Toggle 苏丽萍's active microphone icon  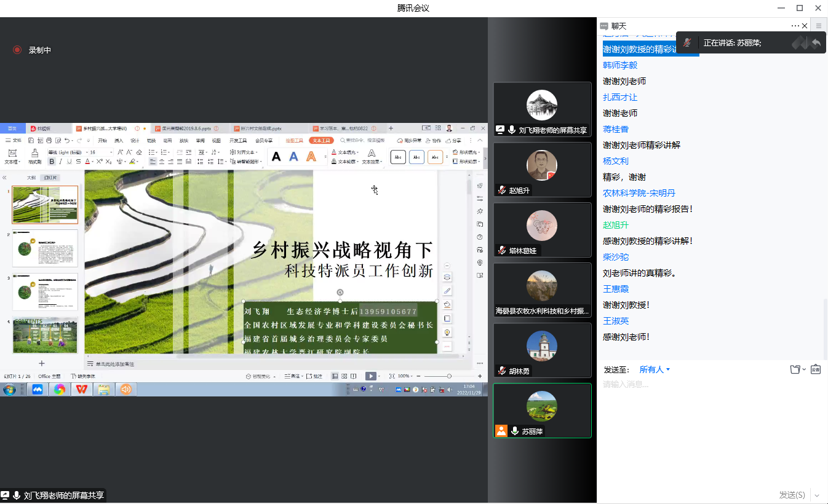pyautogui.click(x=515, y=431)
